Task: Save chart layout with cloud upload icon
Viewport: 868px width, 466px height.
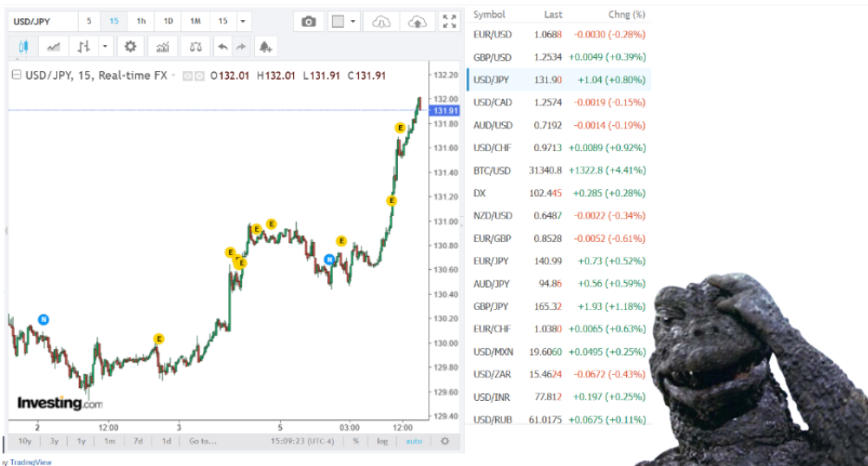Action: pyautogui.click(x=417, y=22)
